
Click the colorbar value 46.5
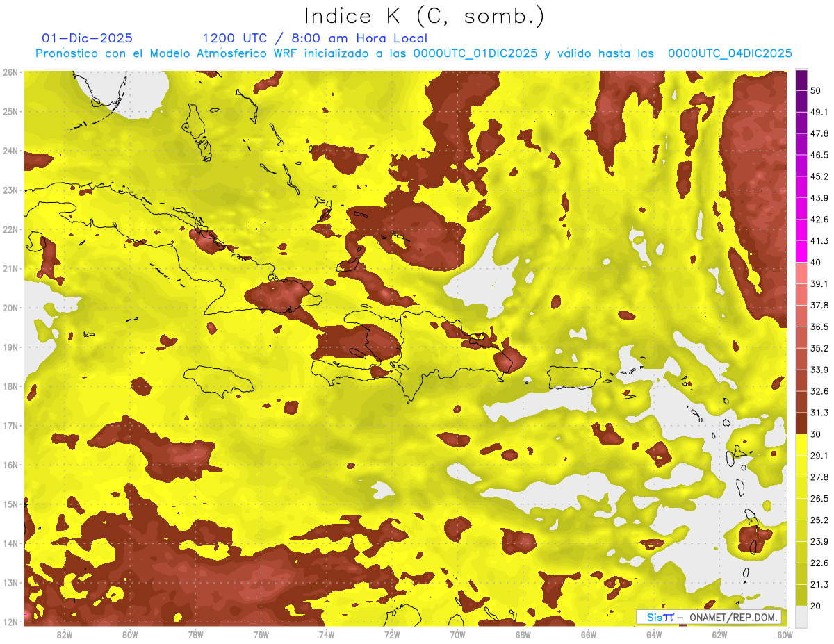tap(819, 155)
